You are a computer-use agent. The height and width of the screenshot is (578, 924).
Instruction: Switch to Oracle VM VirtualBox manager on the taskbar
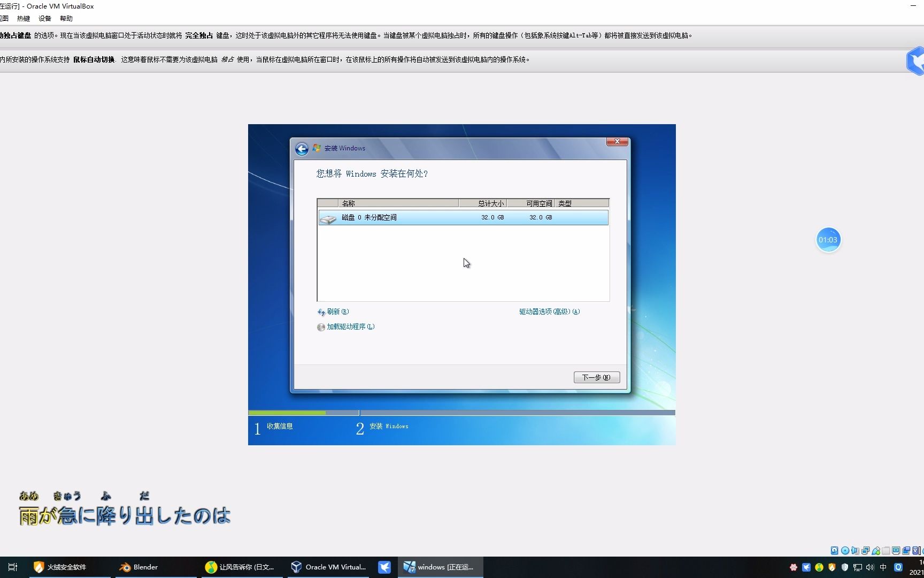pos(329,567)
